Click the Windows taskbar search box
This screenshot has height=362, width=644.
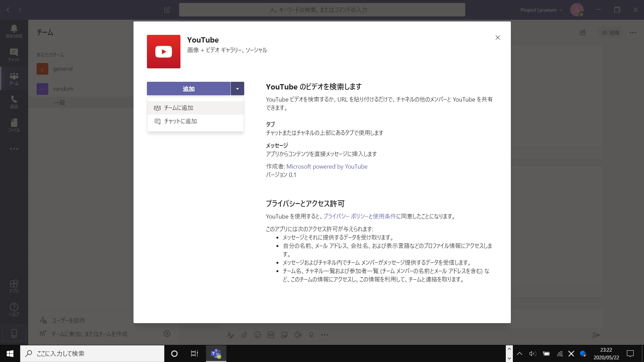click(92, 354)
